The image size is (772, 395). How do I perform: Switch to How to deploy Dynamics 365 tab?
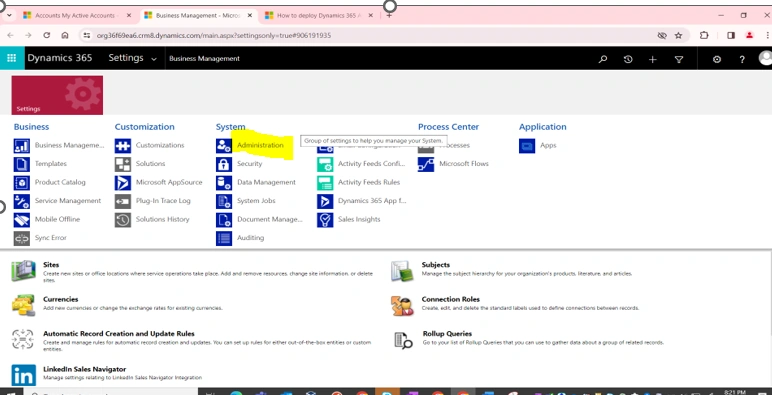318,16
